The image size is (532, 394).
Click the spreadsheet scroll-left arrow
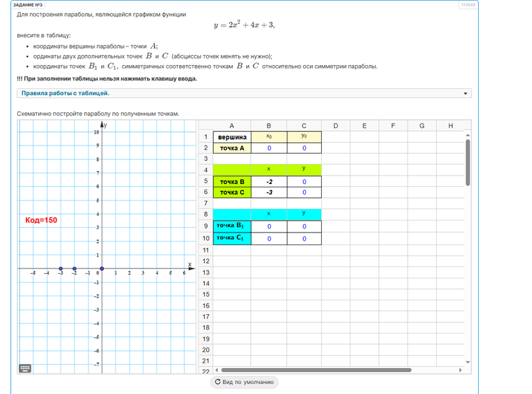pyautogui.click(x=216, y=370)
